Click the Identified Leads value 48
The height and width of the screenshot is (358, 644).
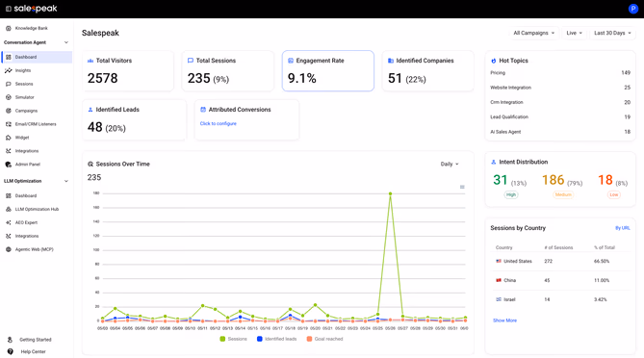[95, 127]
